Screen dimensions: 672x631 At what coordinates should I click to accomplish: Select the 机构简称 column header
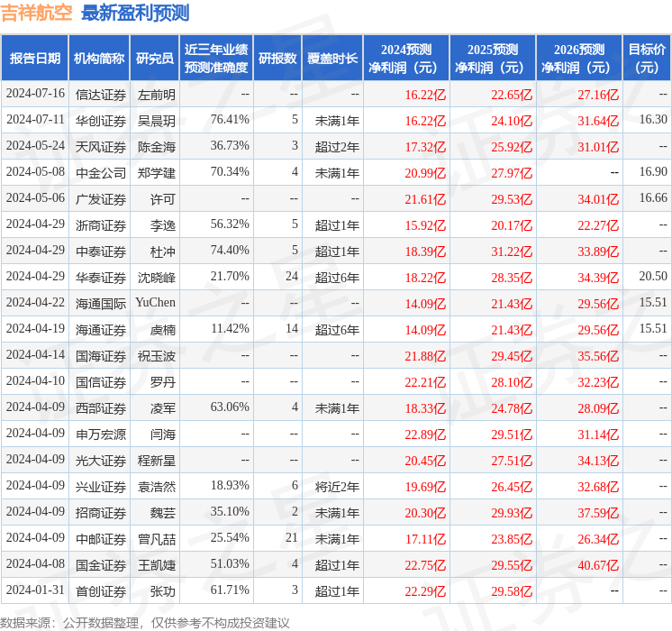[x=99, y=58]
